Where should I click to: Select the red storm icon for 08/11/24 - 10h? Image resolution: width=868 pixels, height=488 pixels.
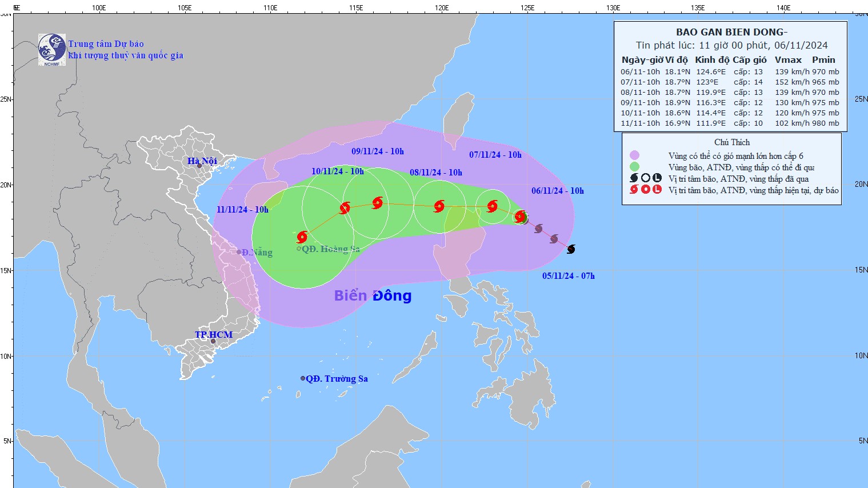click(x=439, y=206)
